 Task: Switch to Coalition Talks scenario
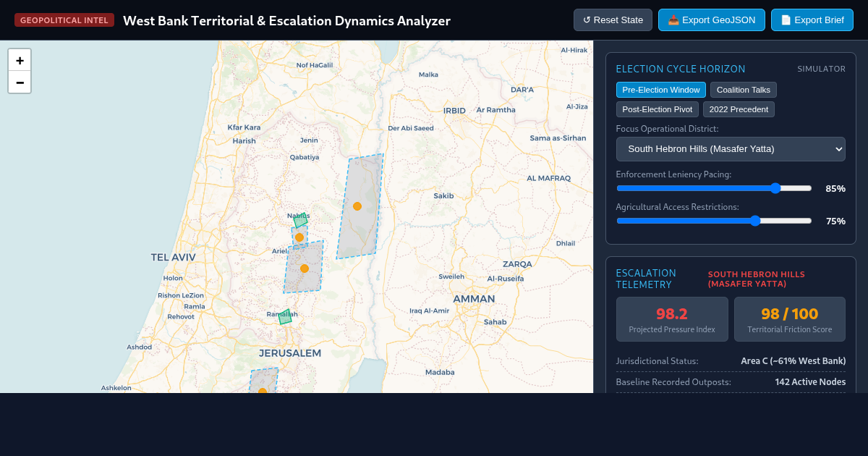pyautogui.click(x=744, y=90)
